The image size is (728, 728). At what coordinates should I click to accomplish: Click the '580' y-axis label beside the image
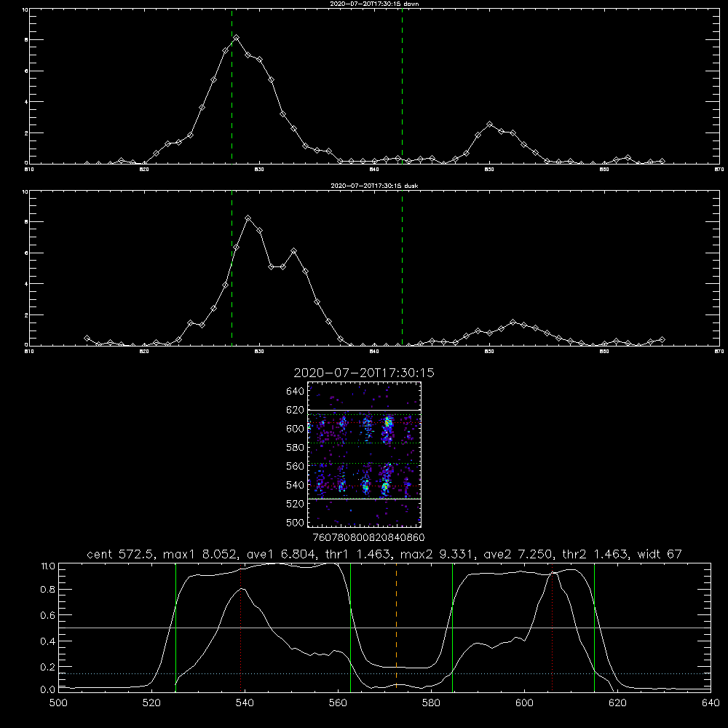tap(296, 448)
